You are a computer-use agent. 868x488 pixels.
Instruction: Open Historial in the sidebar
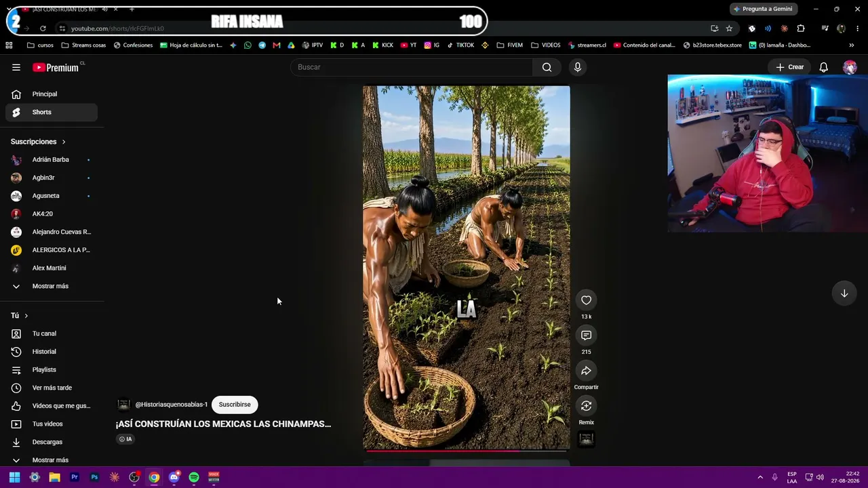coord(52,352)
